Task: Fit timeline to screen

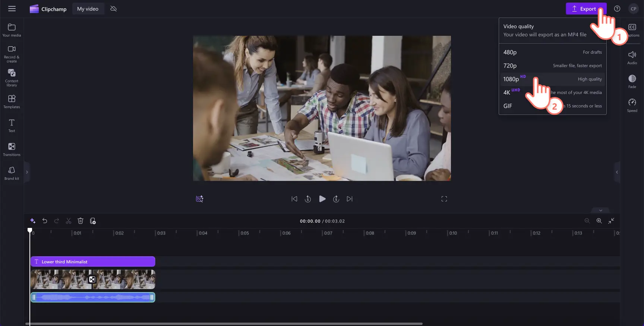Action: coord(611,221)
